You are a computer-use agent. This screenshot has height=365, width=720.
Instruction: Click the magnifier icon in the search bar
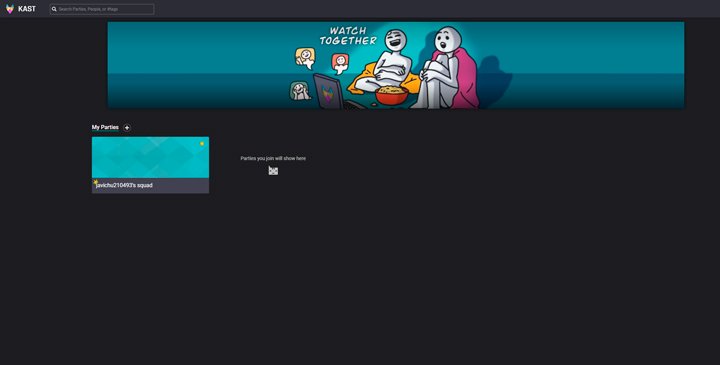(54, 9)
